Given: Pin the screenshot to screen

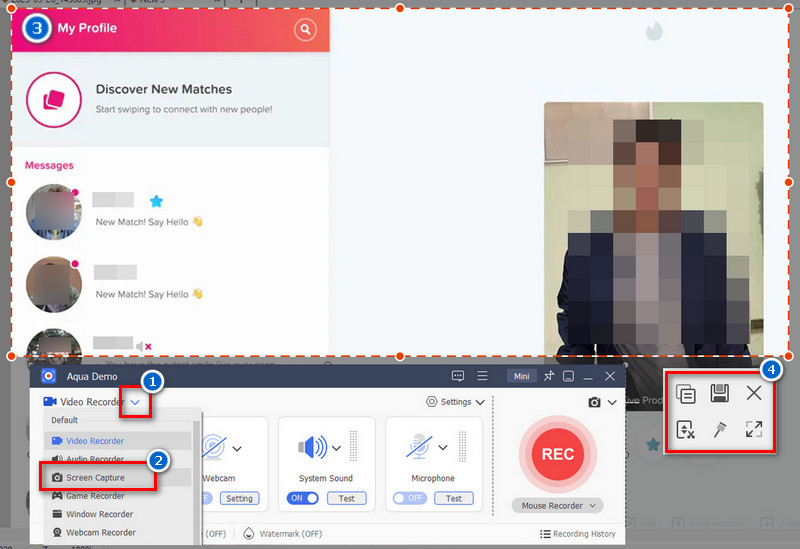Looking at the screenshot, I should click(719, 429).
